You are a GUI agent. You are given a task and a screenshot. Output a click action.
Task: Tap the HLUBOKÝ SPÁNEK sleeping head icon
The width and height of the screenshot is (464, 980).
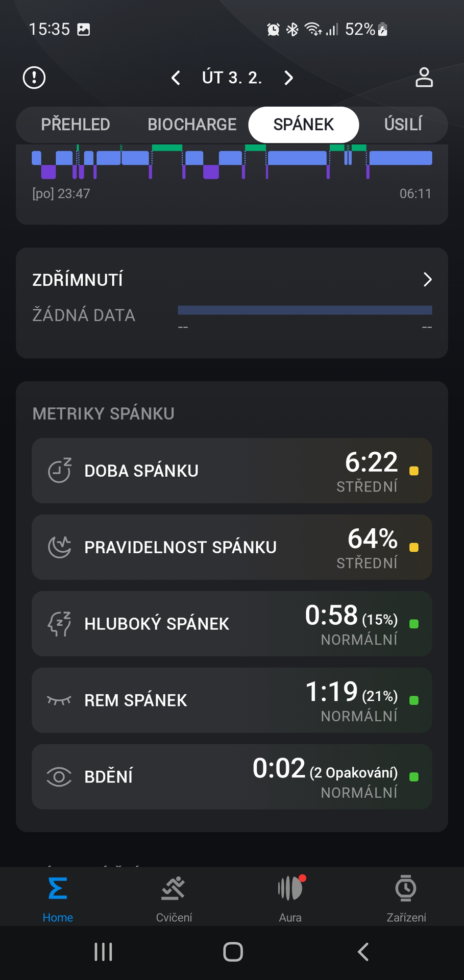[59, 624]
